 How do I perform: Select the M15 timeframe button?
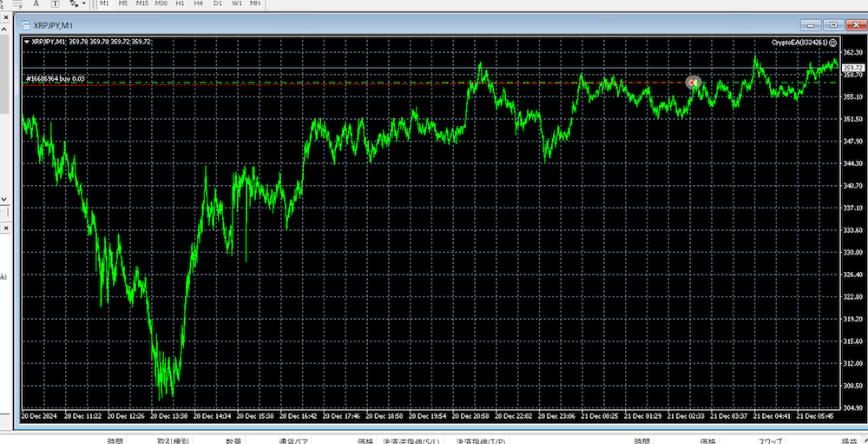coord(142,3)
